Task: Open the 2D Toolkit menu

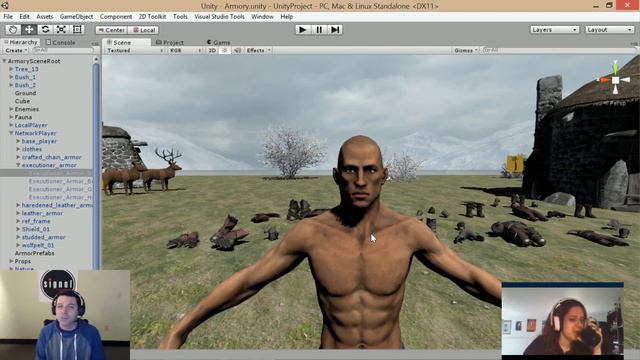Action: click(152, 17)
